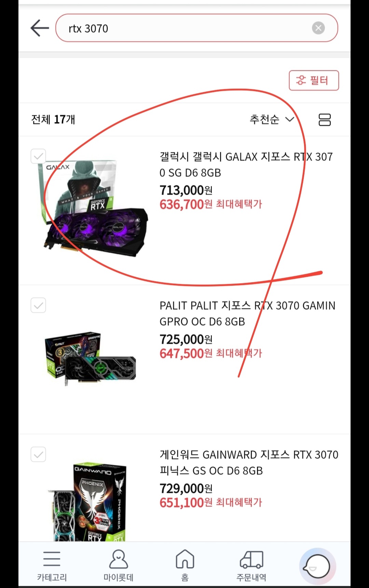Open the 필터 filter button
This screenshot has width=369, height=588.
point(314,80)
